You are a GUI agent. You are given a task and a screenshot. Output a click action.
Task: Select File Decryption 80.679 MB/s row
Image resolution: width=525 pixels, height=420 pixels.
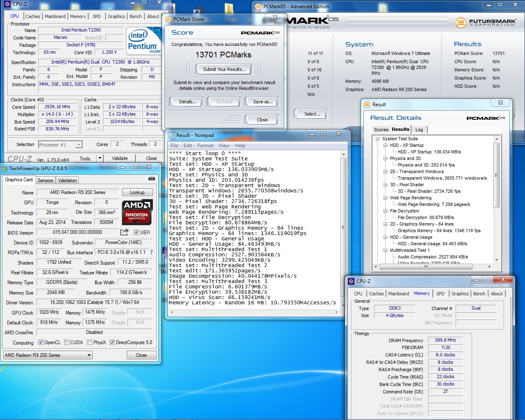point(426,217)
